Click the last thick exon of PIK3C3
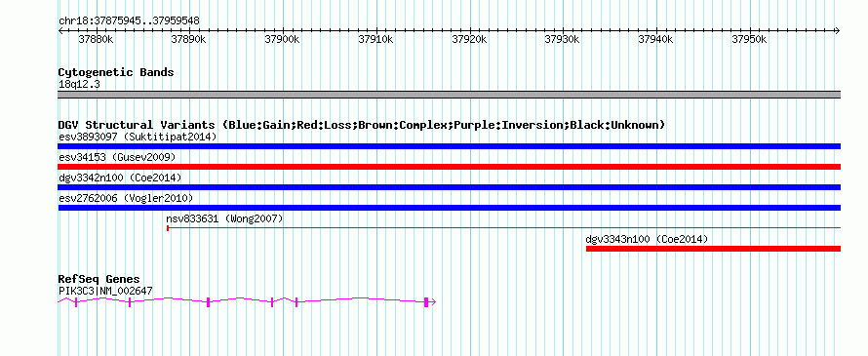The height and width of the screenshot is (356, 868). [x=426, y=301]
